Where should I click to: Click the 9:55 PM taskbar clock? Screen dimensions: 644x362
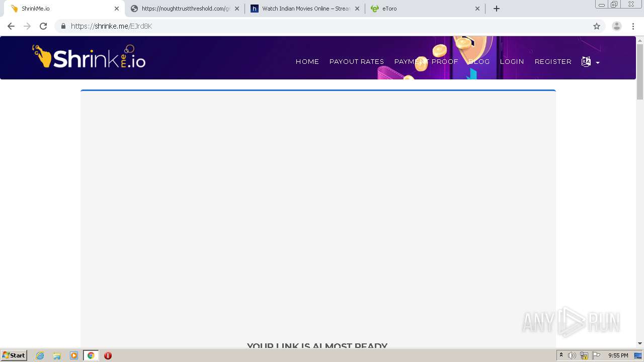[618, 355]
